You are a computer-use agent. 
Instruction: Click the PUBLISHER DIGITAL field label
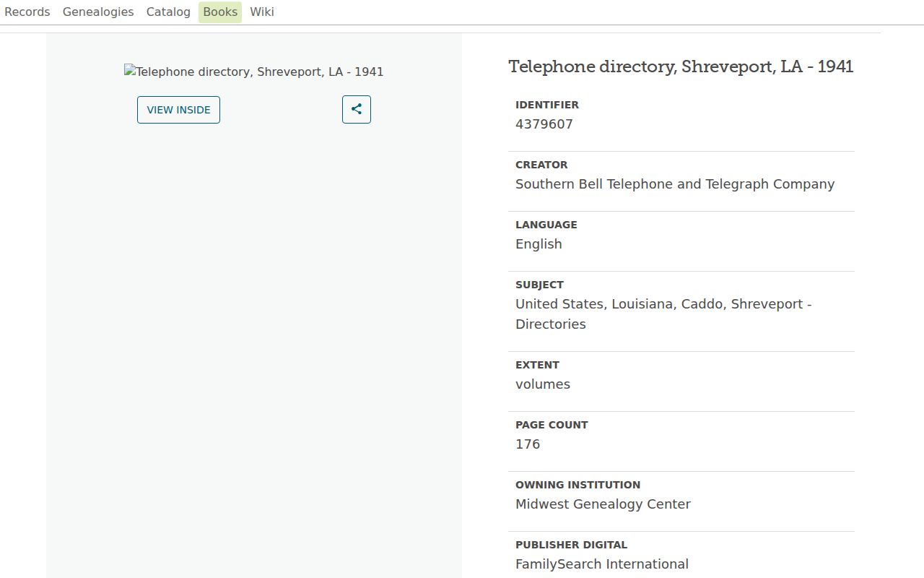pos(572,545)
